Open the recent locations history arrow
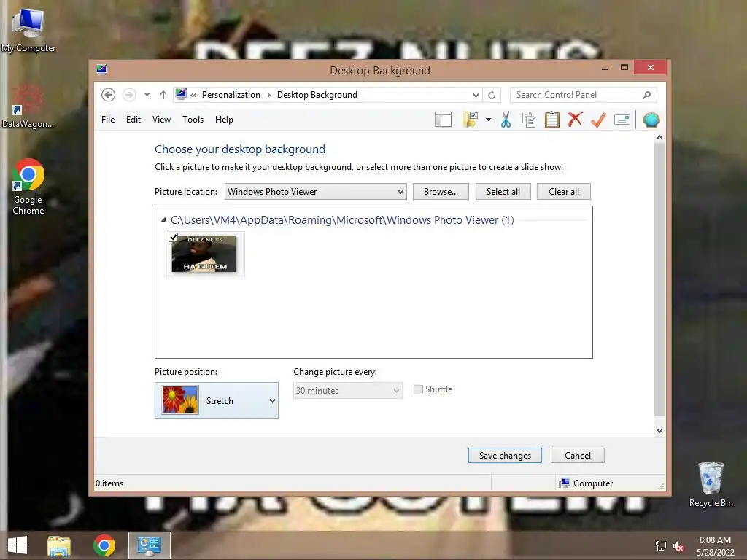 pos(147,95)
